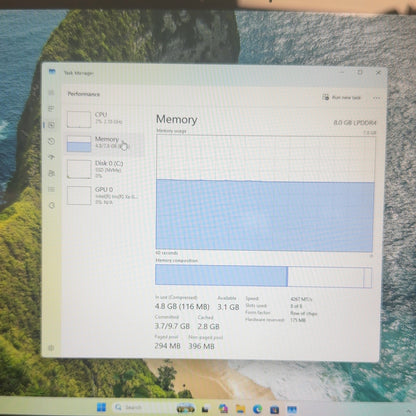The image size is (416, 416).
Task: Click the 8.0 GB LPDDR4 label
Action: click(355, 123)
